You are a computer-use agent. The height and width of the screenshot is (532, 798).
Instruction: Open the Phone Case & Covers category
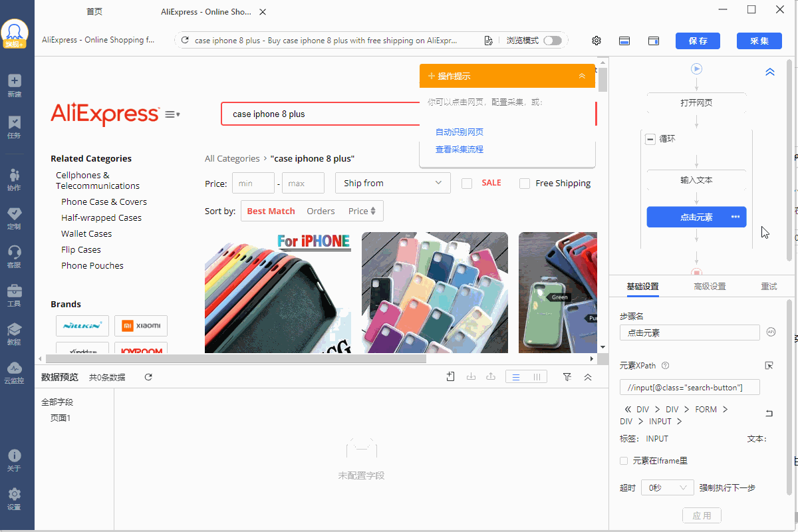(x=104, y=201)
